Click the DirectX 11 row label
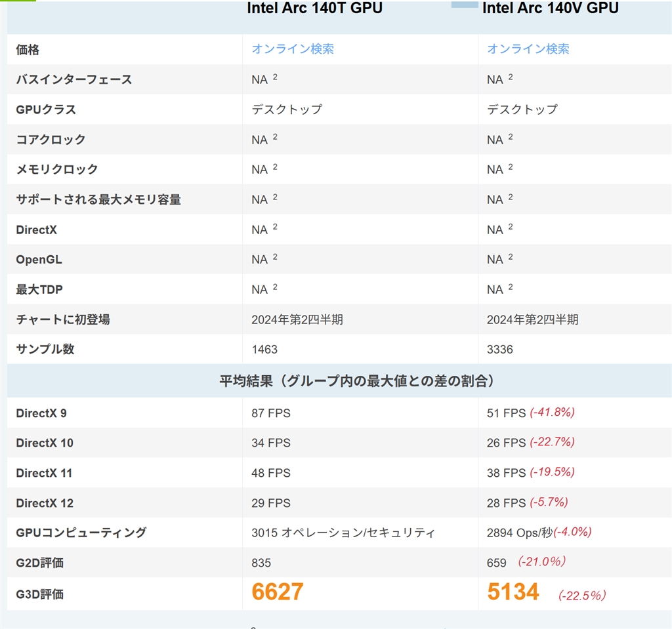The width and height of the screenshot is (672, 629). (x=44, y=473)
